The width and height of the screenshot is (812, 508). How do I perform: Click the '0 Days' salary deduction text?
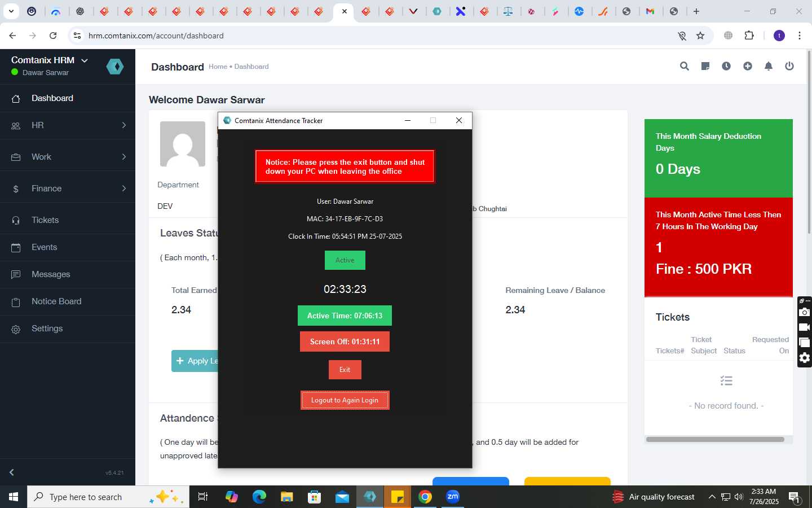[678, 169]
